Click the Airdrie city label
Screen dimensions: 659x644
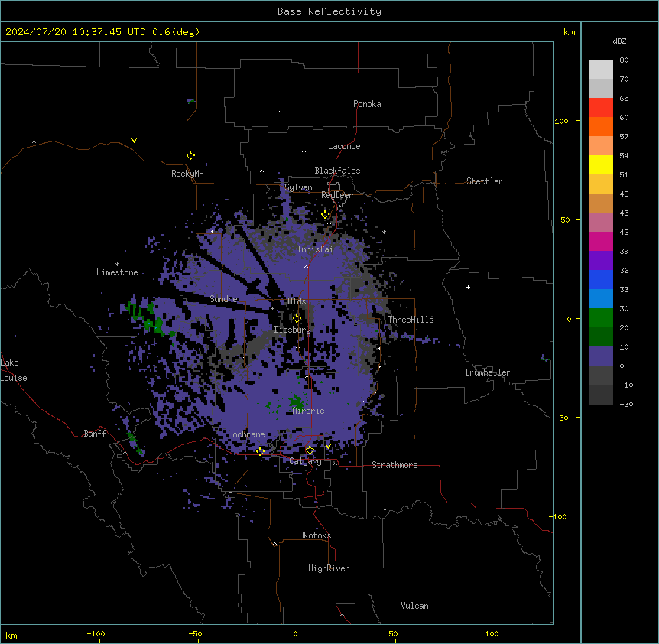coord(308,411)
